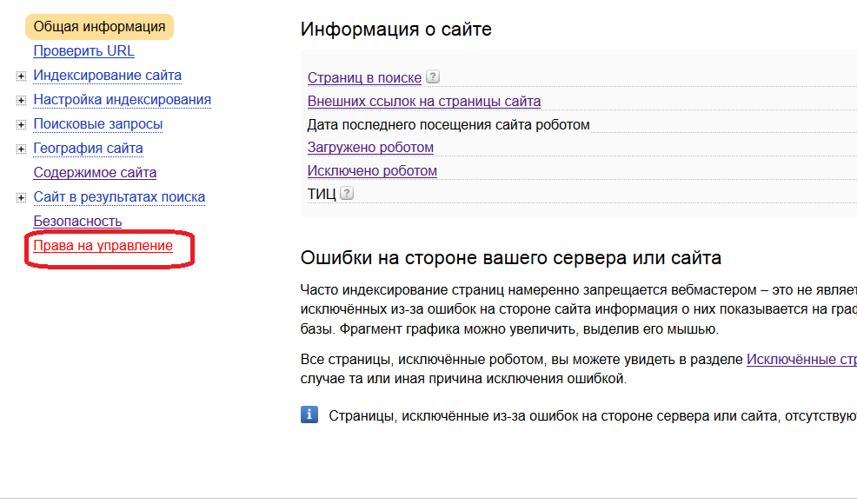Open the circled Права на управление link

[101, 246]
